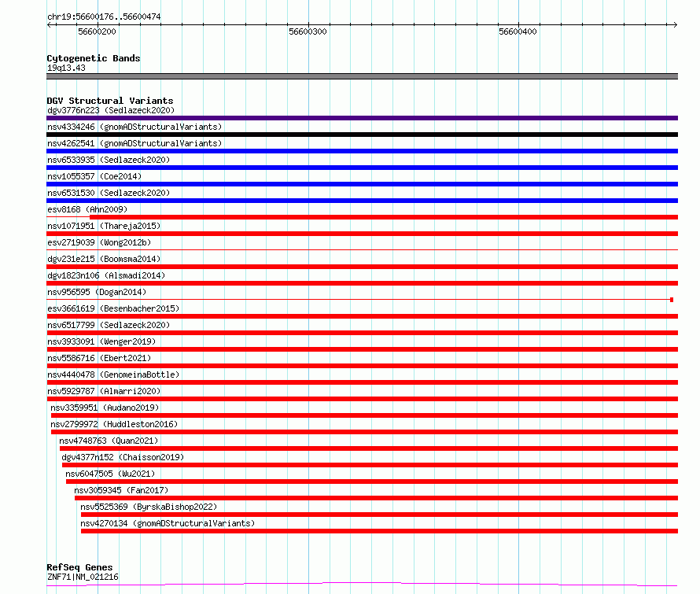Open variant dgv4377n152 (Chaisson2019)

coord(123,457)
